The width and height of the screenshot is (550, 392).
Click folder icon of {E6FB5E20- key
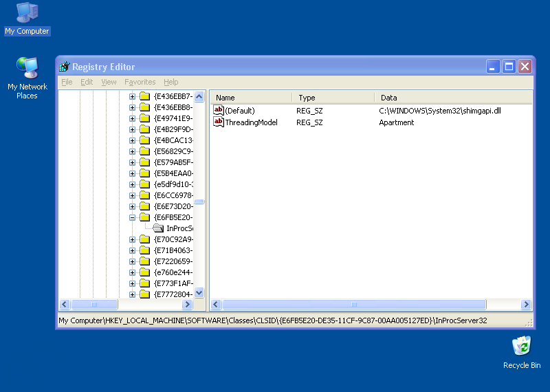(145, 217)
